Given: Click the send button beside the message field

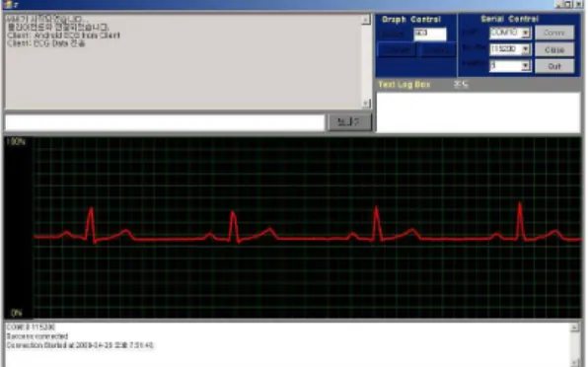Looking at the screenshot, I should 349,121.
